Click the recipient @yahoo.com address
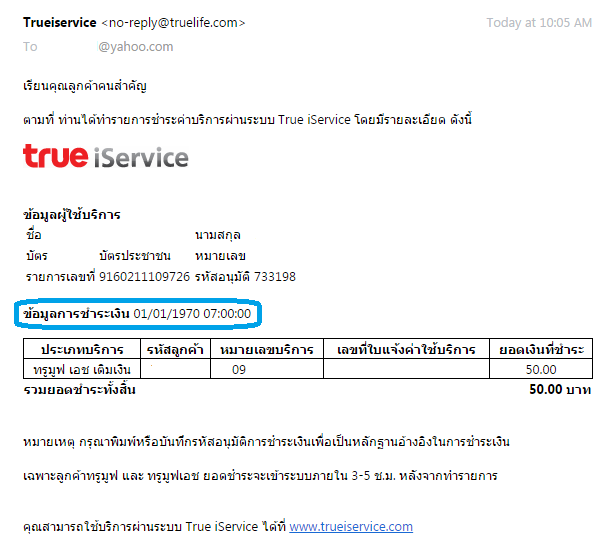The image size is (613, 543). coord(135,47)
